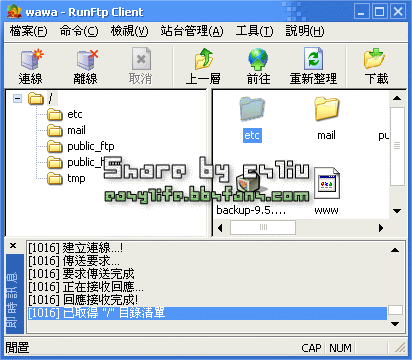Click the 即時訊息 vertical panel label
This screenshot has width=412, height=360.
tap(14, 294)
